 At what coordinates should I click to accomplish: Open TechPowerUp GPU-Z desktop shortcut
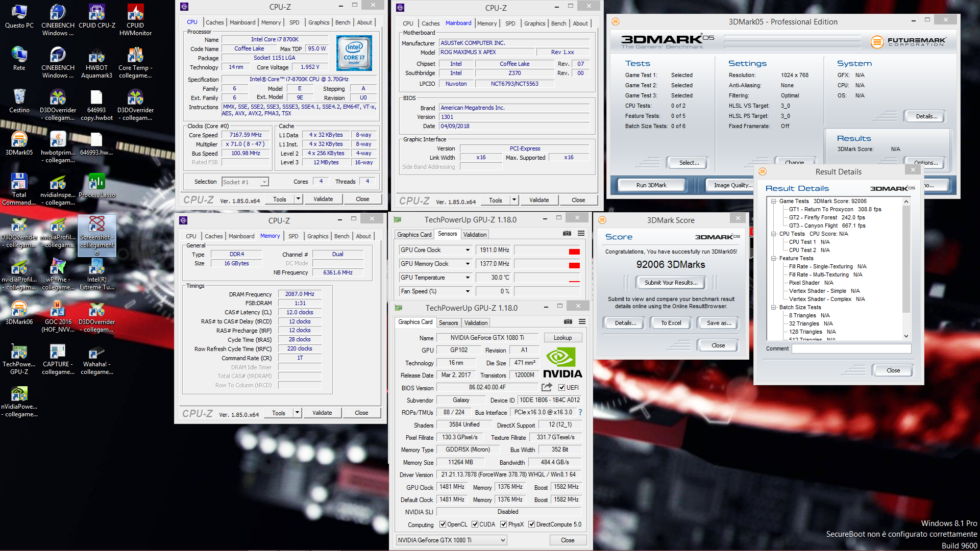tap(19, 359)
